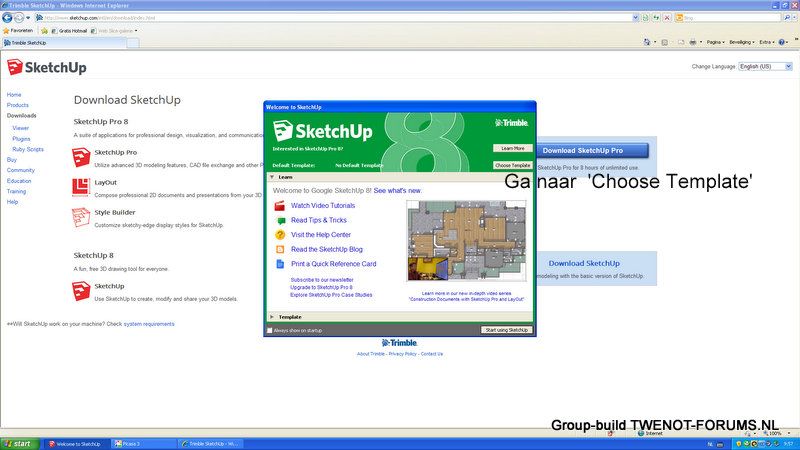Switch to Welcome to SketchUp taskbar item
This screenshot has height=450, width=800.
(x=76, y=444)
